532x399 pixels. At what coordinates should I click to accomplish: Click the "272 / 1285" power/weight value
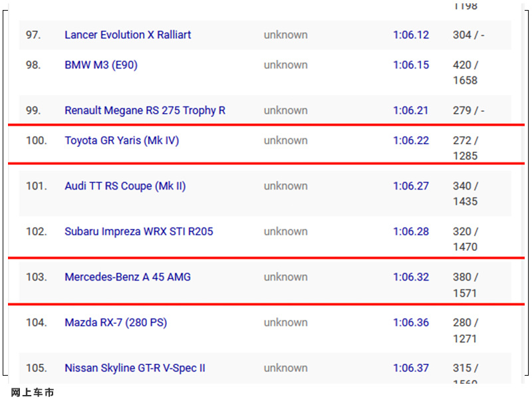(466, 148)
